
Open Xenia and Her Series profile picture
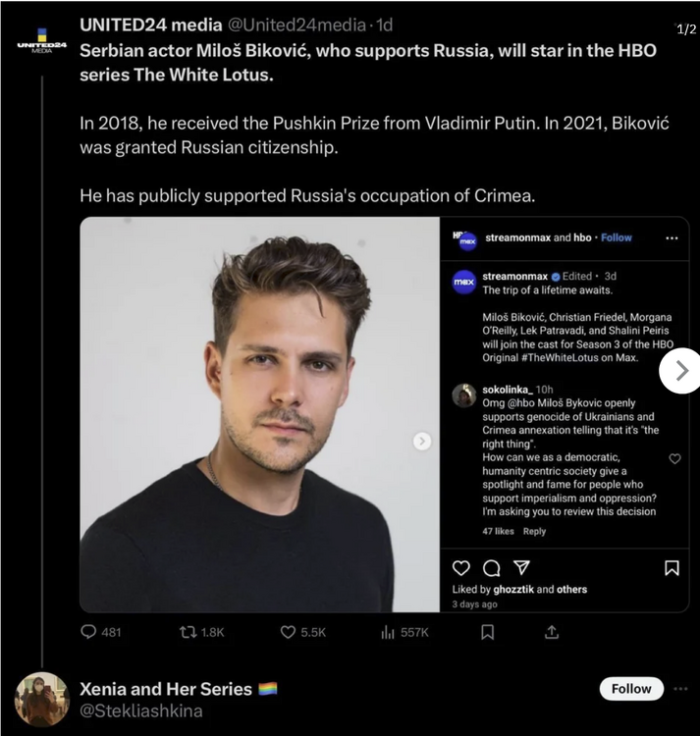(41, 699)
